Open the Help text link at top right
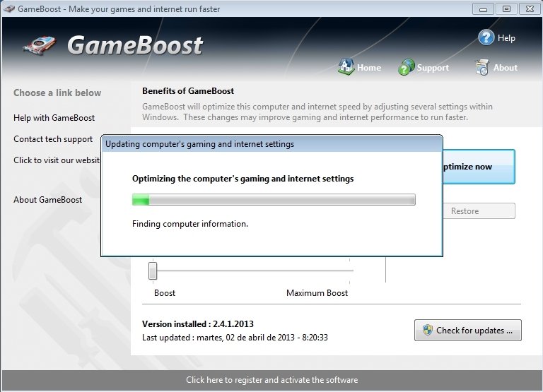 coord(506,37)
